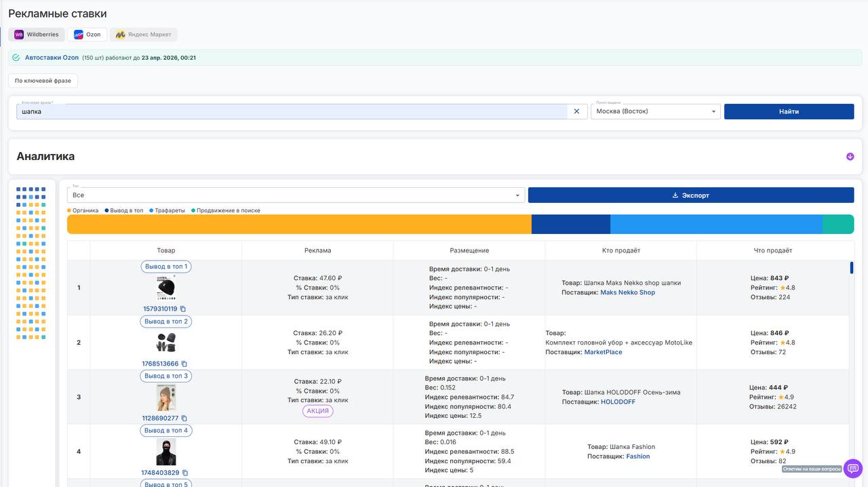Click the Экспорт button

point(690,195)
